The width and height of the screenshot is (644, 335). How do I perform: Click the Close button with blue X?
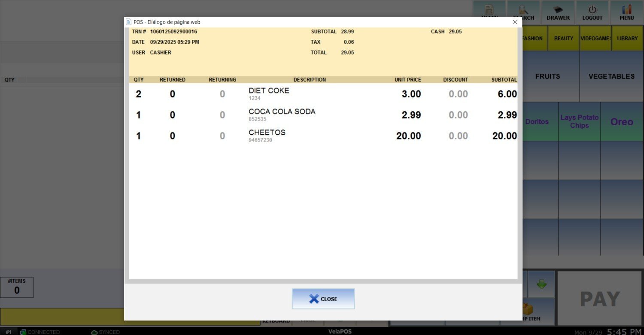[x=323, y=299]
